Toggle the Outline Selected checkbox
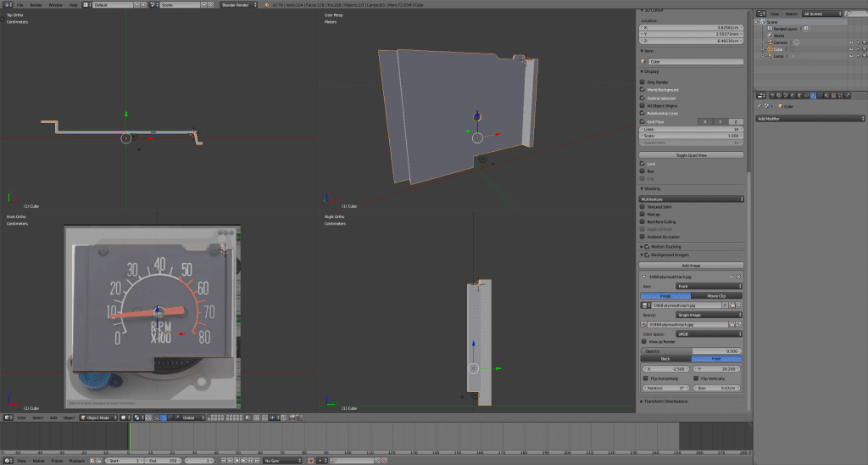868x465 pixels. [x=643, y=98]
